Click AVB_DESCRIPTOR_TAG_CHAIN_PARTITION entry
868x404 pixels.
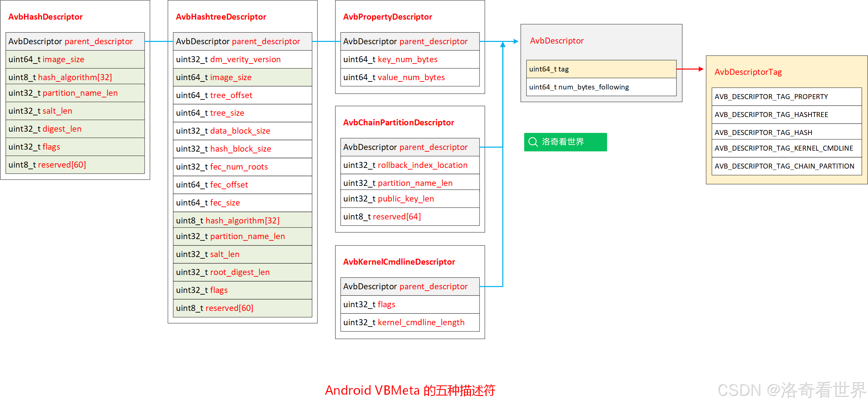pyautogui.click(x=784, y=166)
